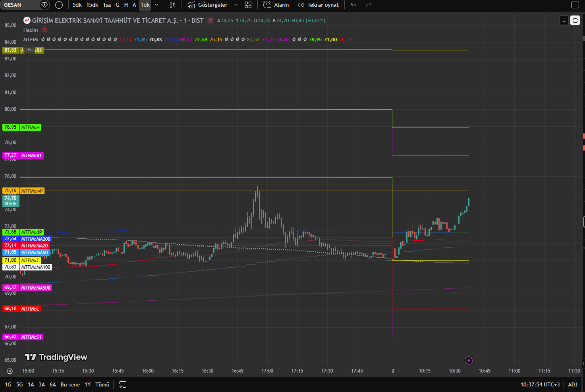Image resolution: width=585 pixels, height=392 pixels.
Task: Select the 15dk timeframe
Action: pyautogui.click(x=92, y=5)
